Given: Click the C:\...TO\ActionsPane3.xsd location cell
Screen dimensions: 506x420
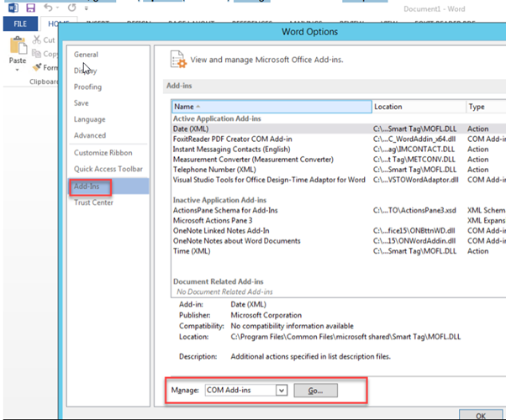Looking at the screenshot, I should [x=414, y=210].
